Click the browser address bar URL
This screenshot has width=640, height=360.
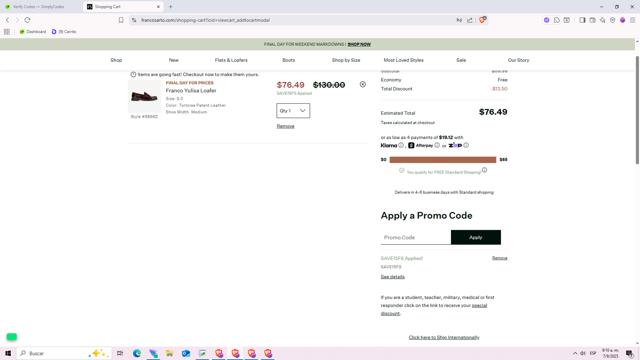point(205,20)
